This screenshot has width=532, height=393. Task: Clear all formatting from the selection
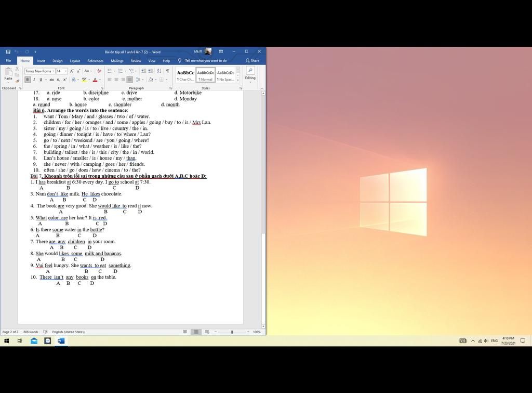[99, 71]
